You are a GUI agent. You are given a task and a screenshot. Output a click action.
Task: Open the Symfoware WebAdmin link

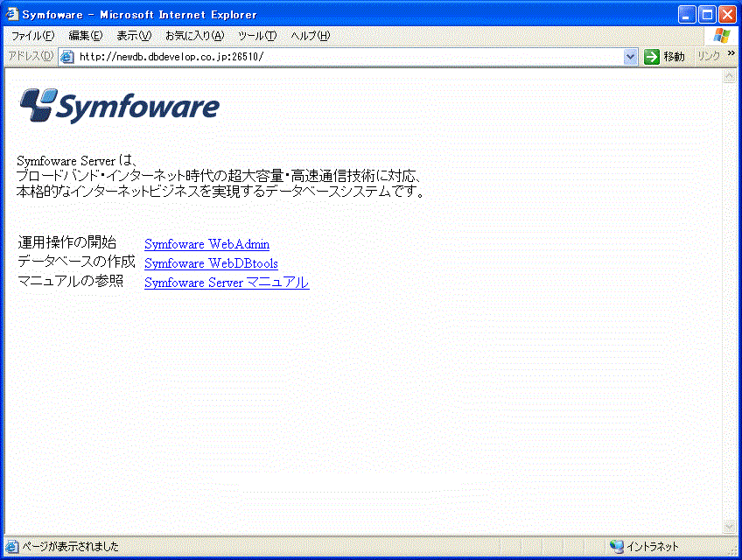click(x=206, y=244)
